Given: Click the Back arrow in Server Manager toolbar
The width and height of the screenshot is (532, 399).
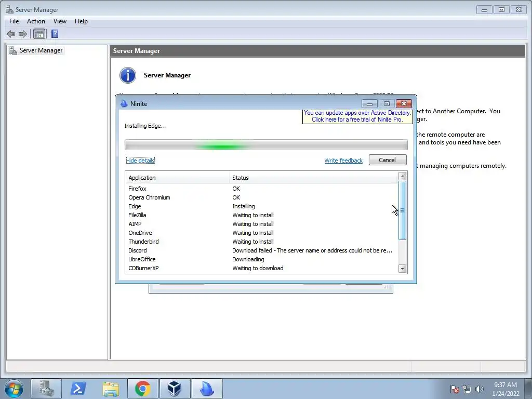Looking at the screenshot, I should click(x=11, y=34).
